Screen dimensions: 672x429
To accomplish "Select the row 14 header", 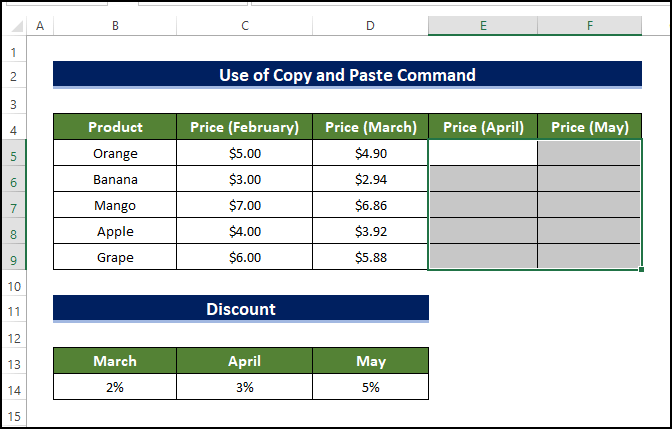I will [13, 388].
